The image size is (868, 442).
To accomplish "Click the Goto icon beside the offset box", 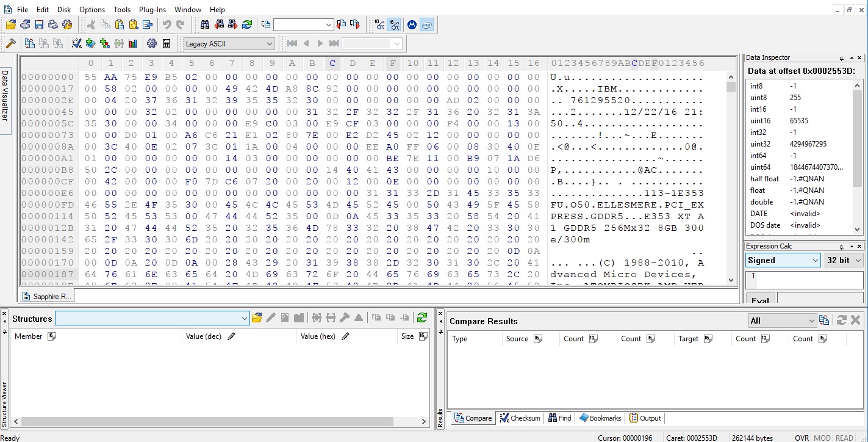I will pyautogui.click(x=266, y=24).
